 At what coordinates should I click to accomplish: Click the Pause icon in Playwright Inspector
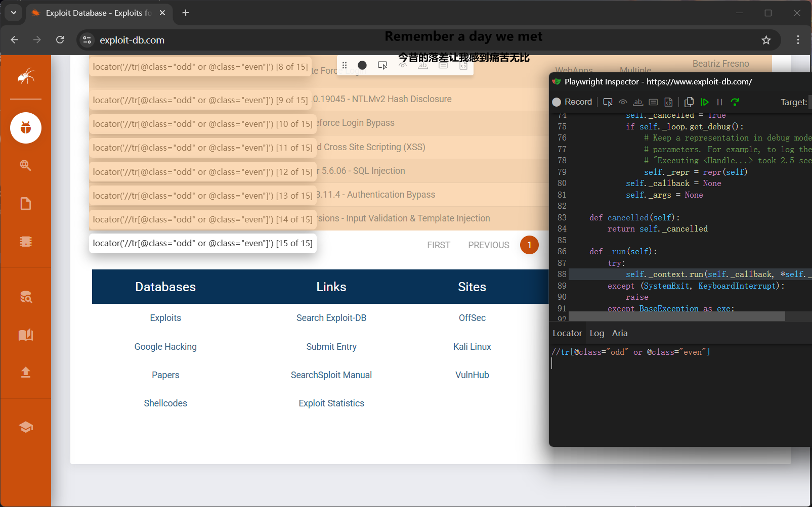719,102
